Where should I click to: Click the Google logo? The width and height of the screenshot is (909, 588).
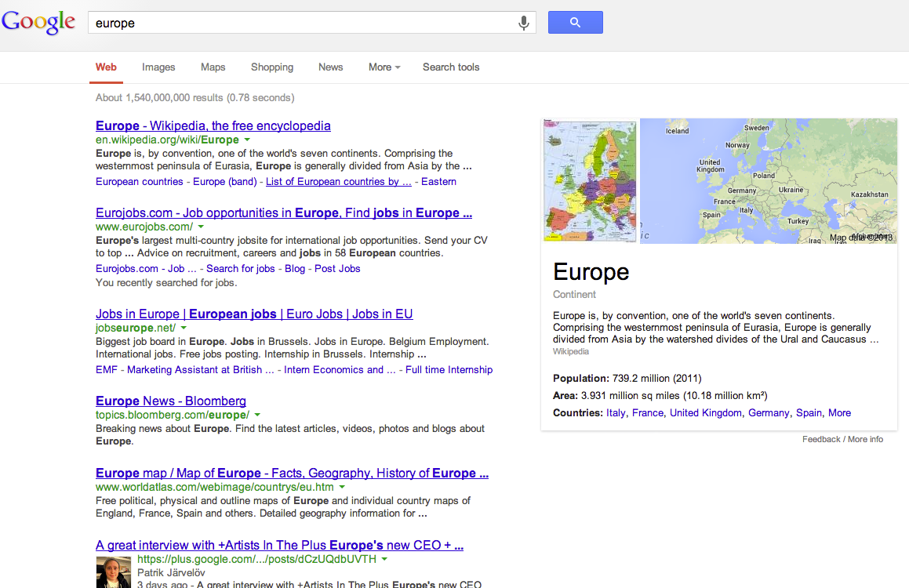[x=38, y=22]
